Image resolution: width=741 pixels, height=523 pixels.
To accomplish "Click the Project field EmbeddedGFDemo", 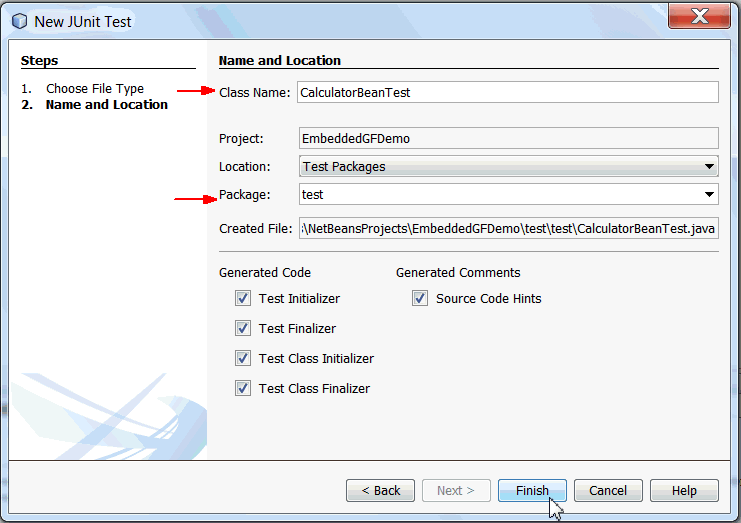I will [x=508, y=139].
